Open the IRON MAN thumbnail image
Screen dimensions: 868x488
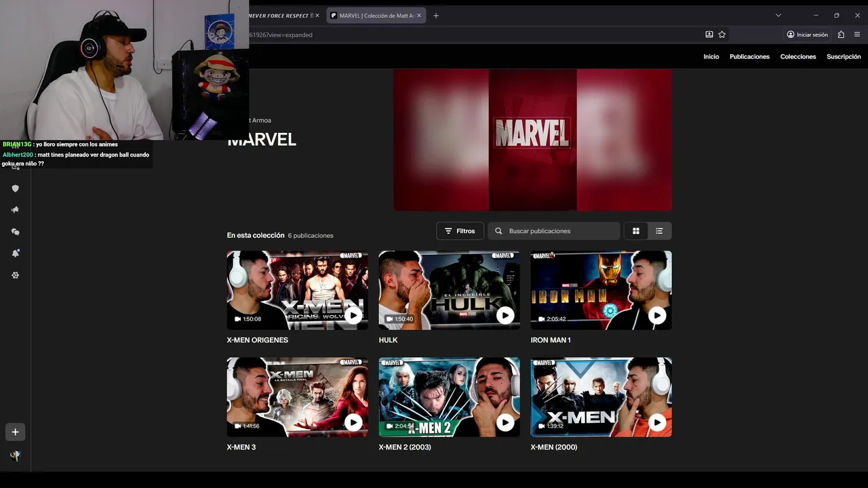click(x=601, y=290)
